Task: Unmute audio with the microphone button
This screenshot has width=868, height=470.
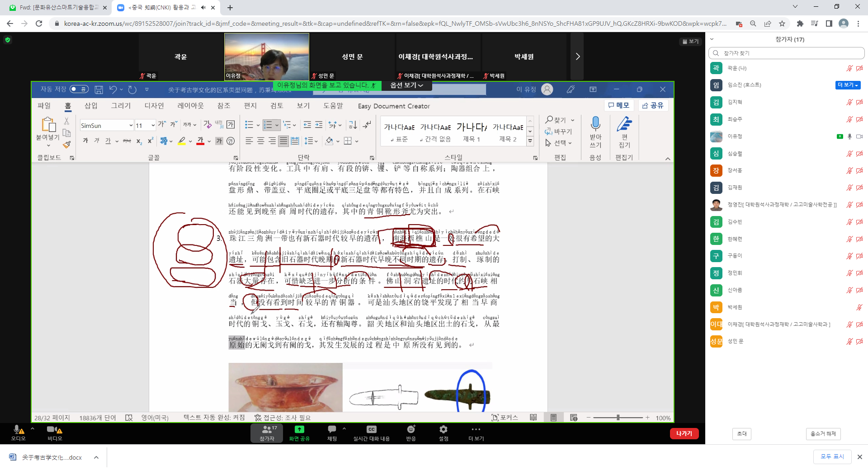Action: point(18,430)
